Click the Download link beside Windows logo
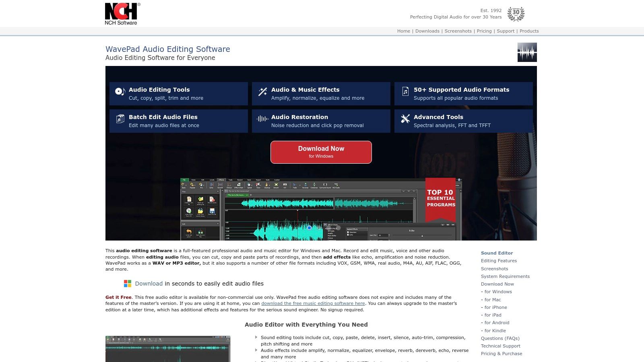The width and height of the screenshot is (644, 362). (149, 284)
